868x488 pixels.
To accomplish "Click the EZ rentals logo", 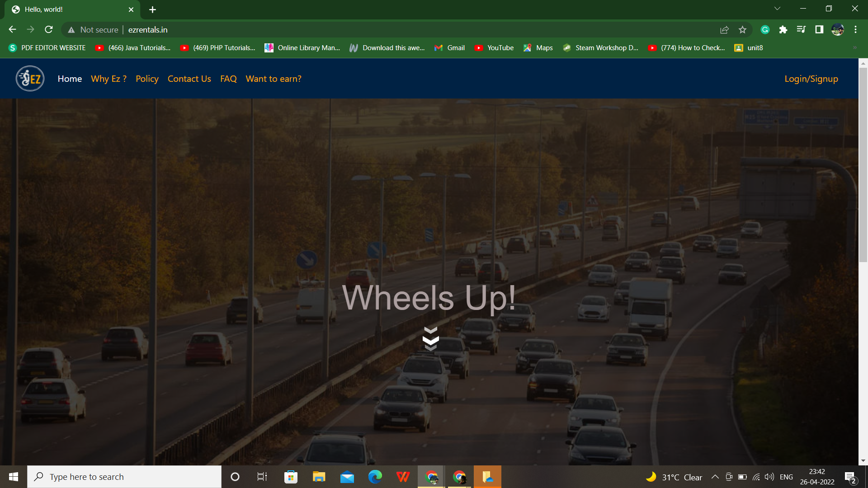I will [x=30, y=79].
